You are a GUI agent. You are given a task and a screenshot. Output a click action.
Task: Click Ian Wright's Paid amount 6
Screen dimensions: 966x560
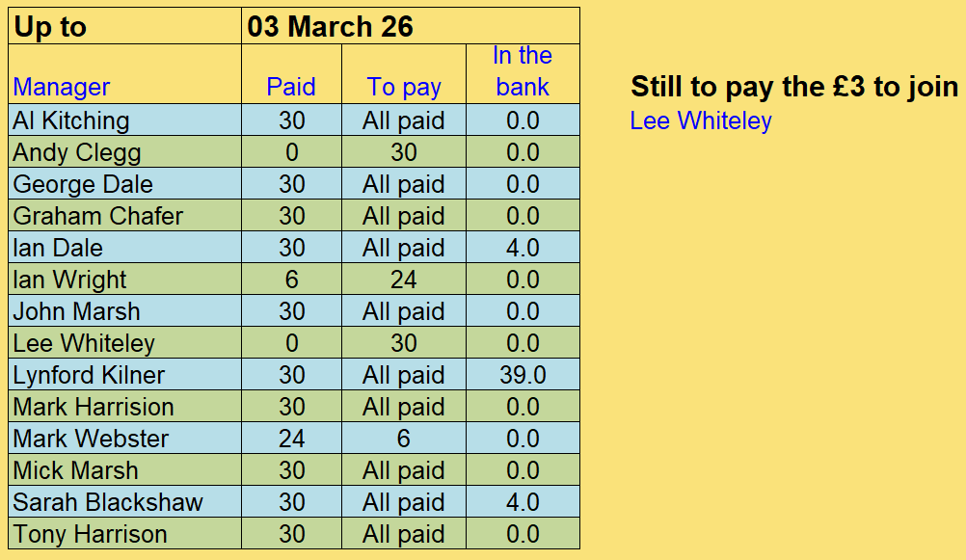coord(291,280)
